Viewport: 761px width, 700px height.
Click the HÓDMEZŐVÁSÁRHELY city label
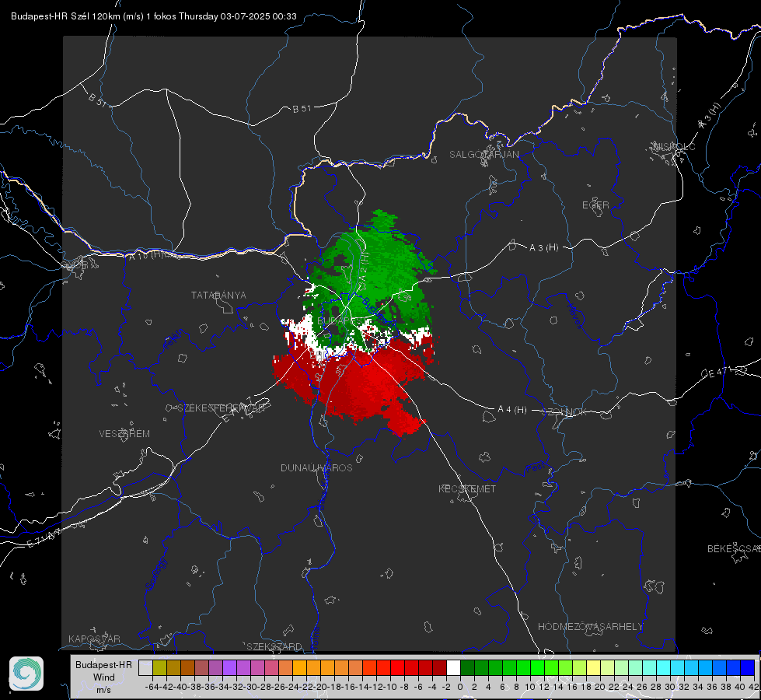click(x=590, y=627)
